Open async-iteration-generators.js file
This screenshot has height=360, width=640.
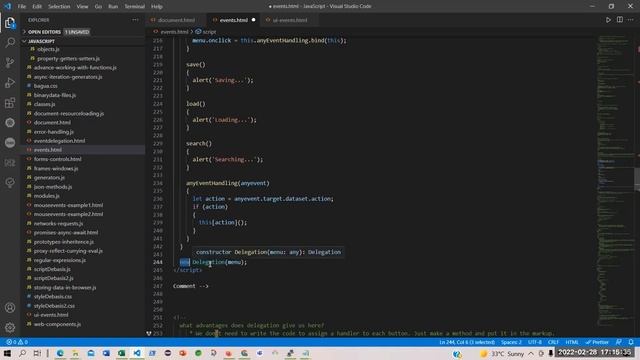[68, 77]
